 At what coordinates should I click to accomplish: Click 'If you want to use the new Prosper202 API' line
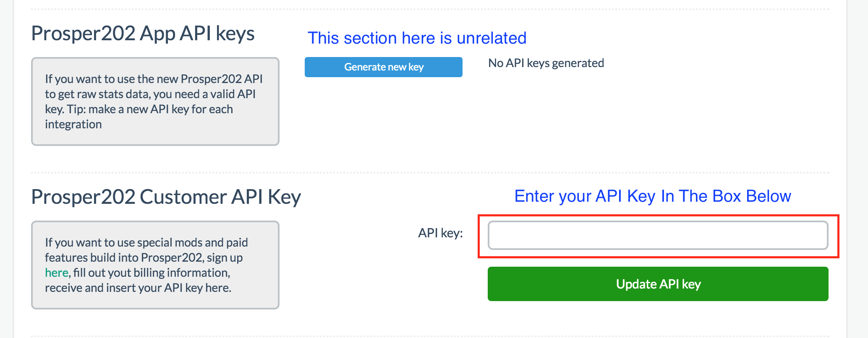(x=154, y=79)
